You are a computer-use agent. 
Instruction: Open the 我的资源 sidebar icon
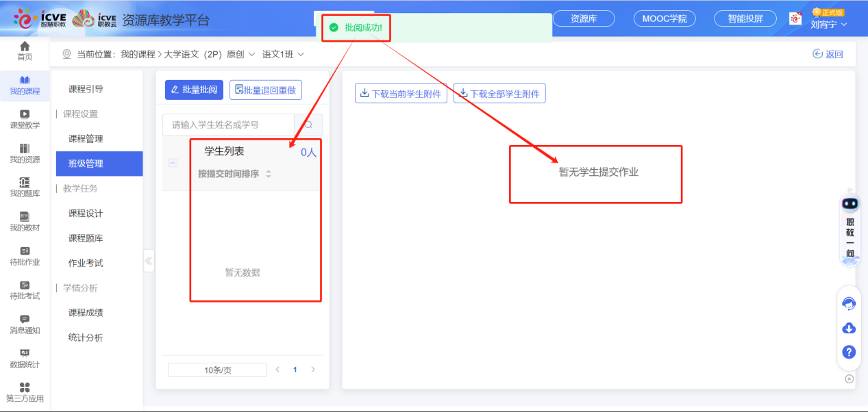25,153
